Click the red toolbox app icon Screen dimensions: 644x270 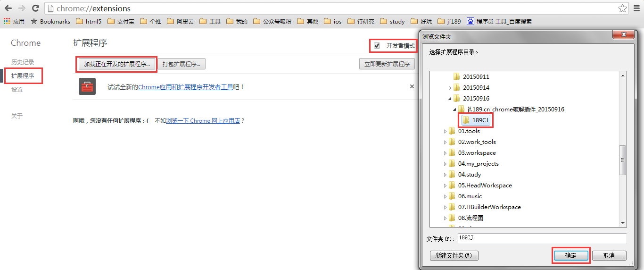[87, 86]
